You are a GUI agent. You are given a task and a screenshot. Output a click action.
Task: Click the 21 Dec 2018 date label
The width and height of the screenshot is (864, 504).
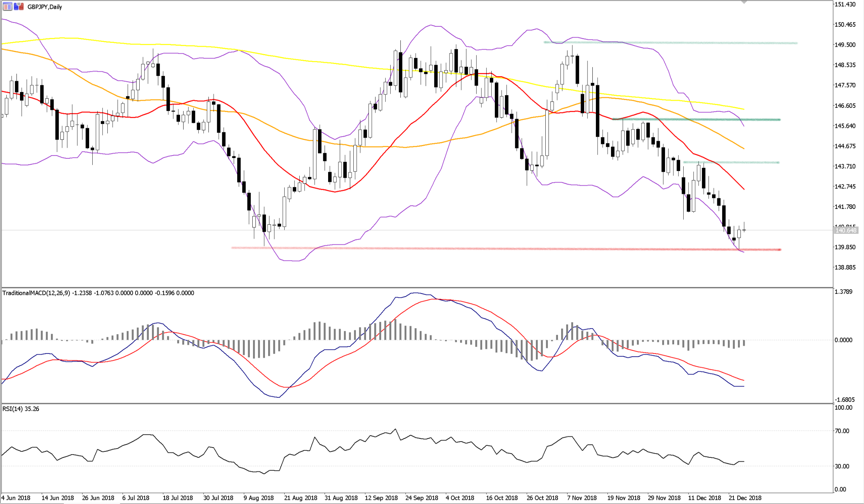click(x=745, y=498)
